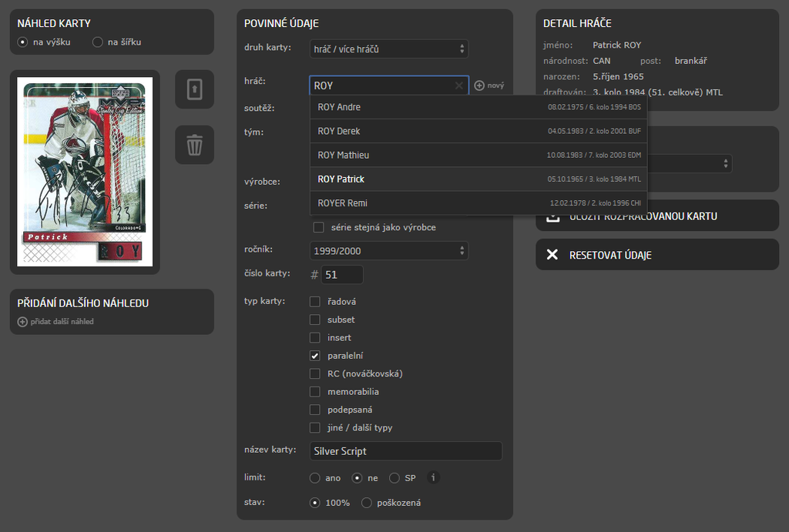
Task: Click the upload card image icon
Action: point(195,89)
